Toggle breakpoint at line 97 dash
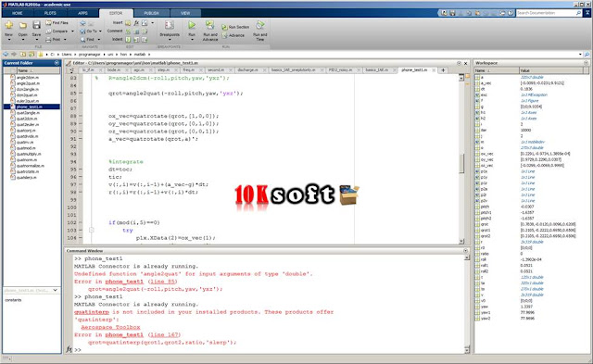The height and width of the screenshot is (364, 593). pyautogui.click(x=81, y=184)
